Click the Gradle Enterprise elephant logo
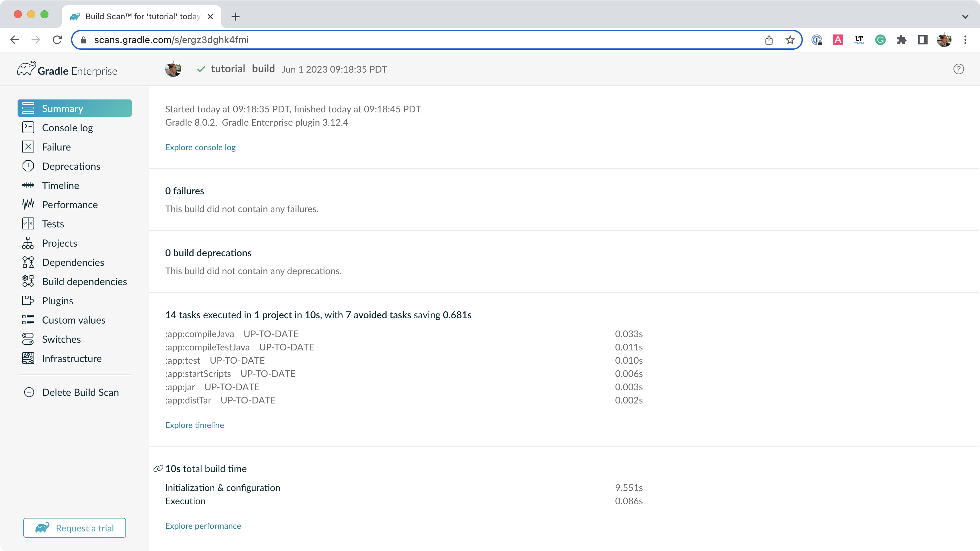This screenshot has height=551, width=980. click(x=26, y=69)
